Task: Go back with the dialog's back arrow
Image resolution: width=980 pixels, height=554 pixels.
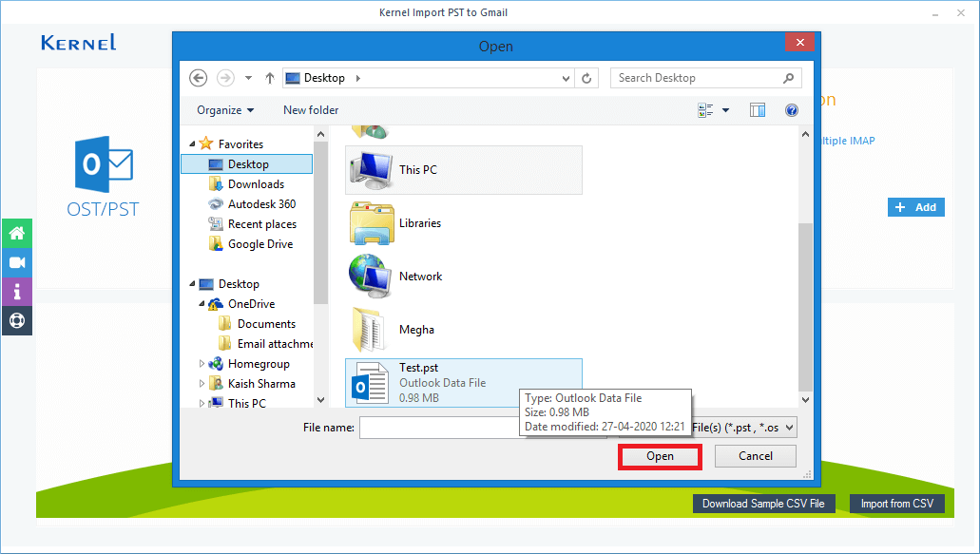Action: (198, 78)
